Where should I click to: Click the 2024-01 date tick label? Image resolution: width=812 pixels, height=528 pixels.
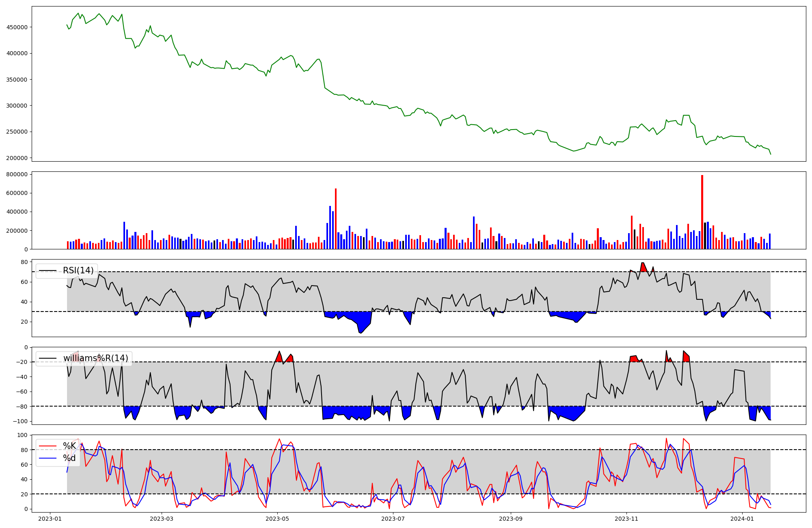[742, 519]
